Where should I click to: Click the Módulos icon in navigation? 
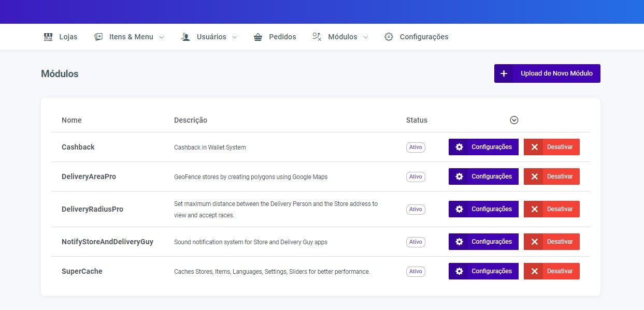click(317, 37)
